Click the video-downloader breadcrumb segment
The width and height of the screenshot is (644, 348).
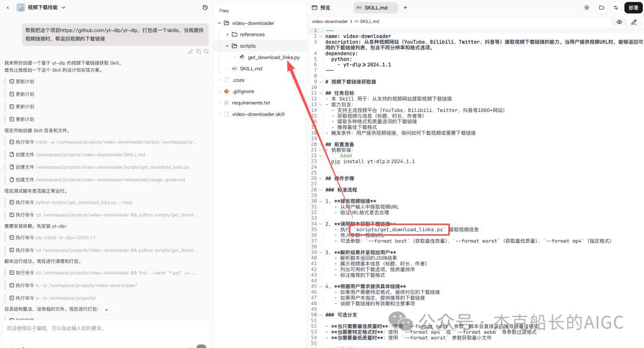(x=330, y=21)
